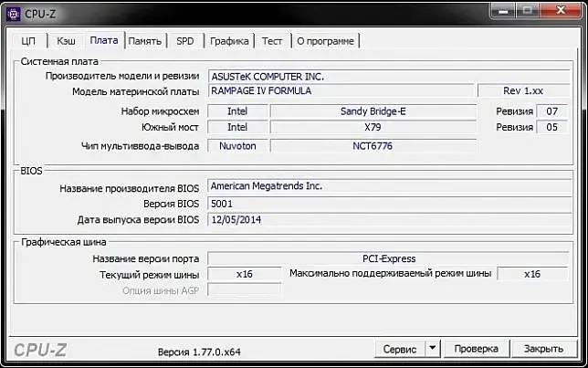Viewport: 588px width, 368px height.
Task: Click the chipset revision value 07
Action: click(x=552, y=111)
